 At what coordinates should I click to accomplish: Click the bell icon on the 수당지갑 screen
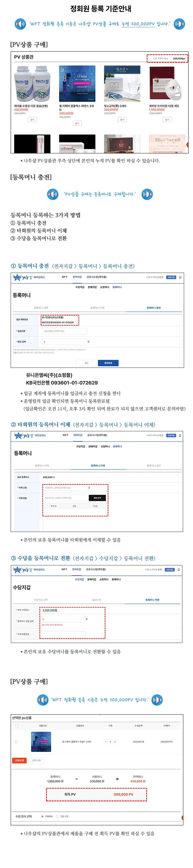[x=179, y=570]
